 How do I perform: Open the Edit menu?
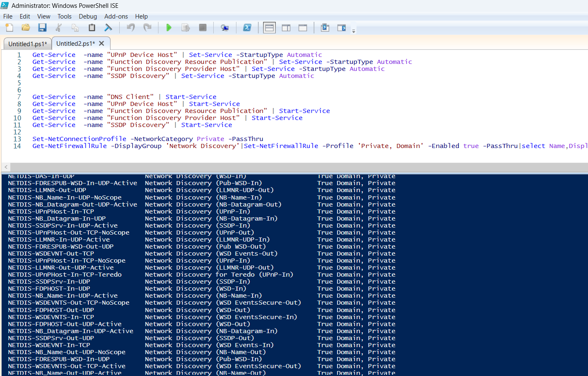(x=25, y=16)
